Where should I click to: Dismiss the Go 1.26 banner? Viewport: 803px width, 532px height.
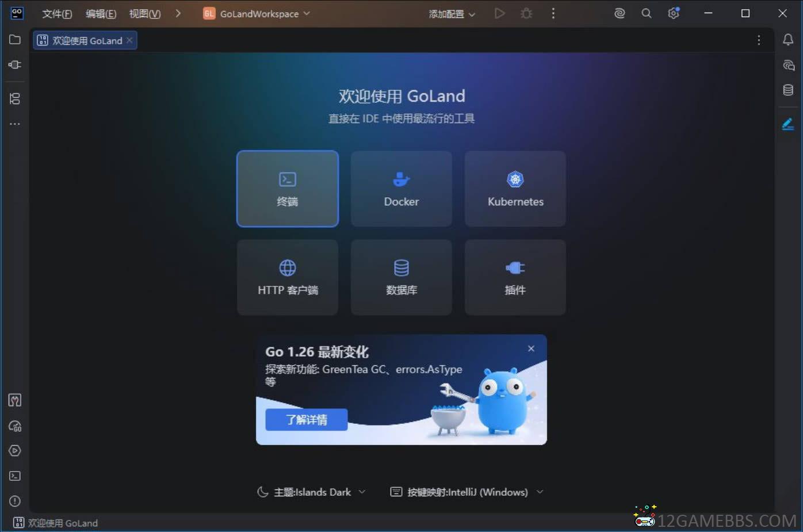coord(531,349)
